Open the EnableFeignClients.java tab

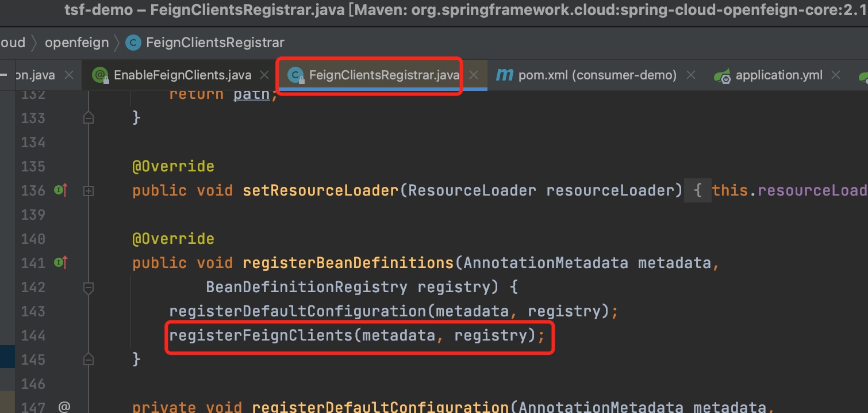(x=182, y=75)
